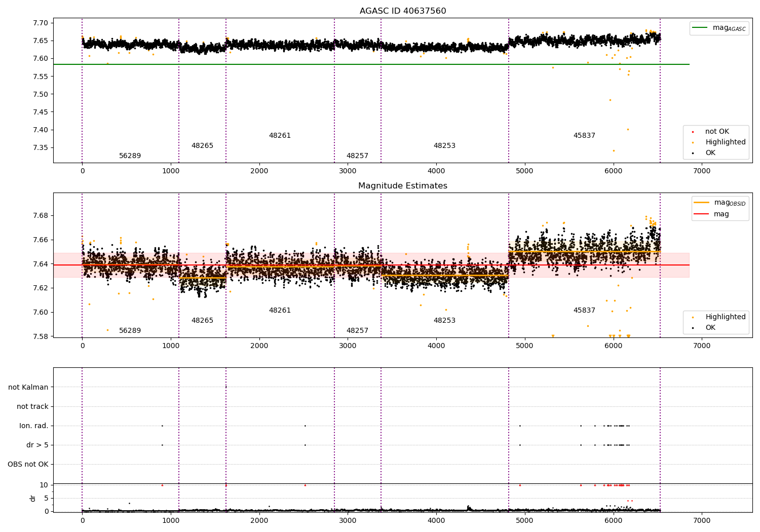Click the lowest orange outlier point near 7.34
760x532 pixels.
pos(614,150)
